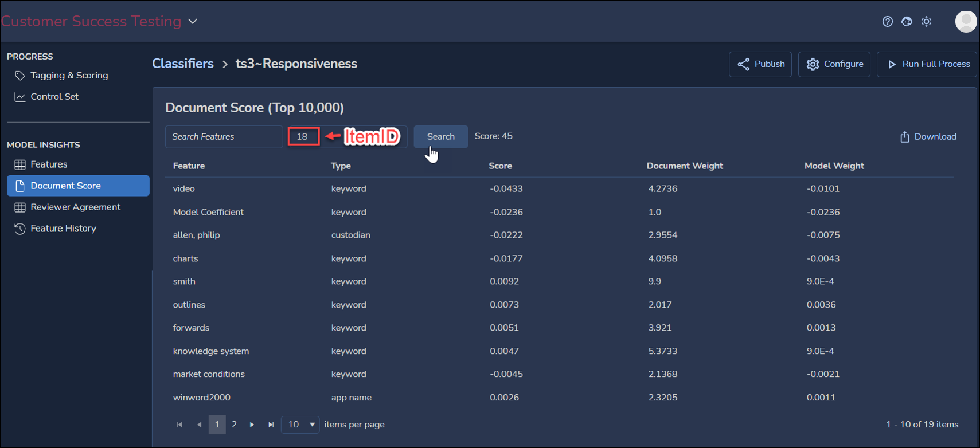Go to first page of results
This screenshot has height=448, width=980.
coord(179,425)
